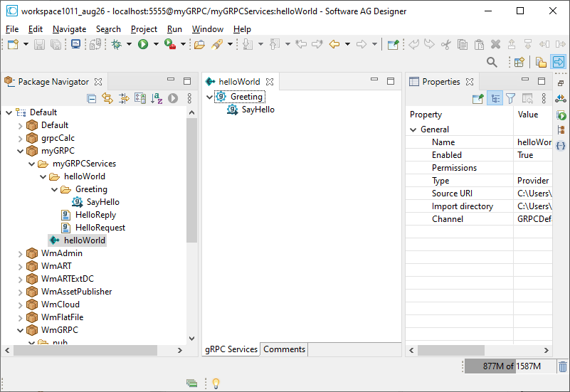Toggle Show Categories in Properties view
570x392 pixels.
pyautogui.click(x=495, y=98)
